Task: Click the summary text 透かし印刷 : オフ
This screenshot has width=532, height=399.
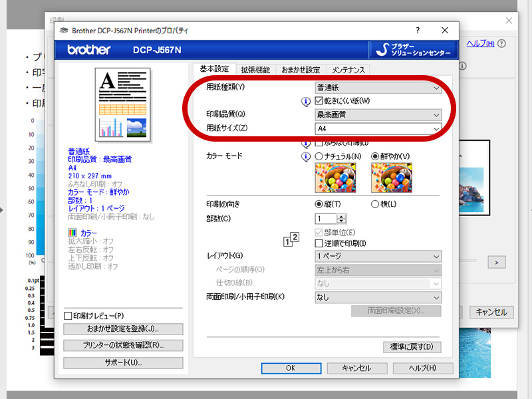Action: (x=93, y=267)
